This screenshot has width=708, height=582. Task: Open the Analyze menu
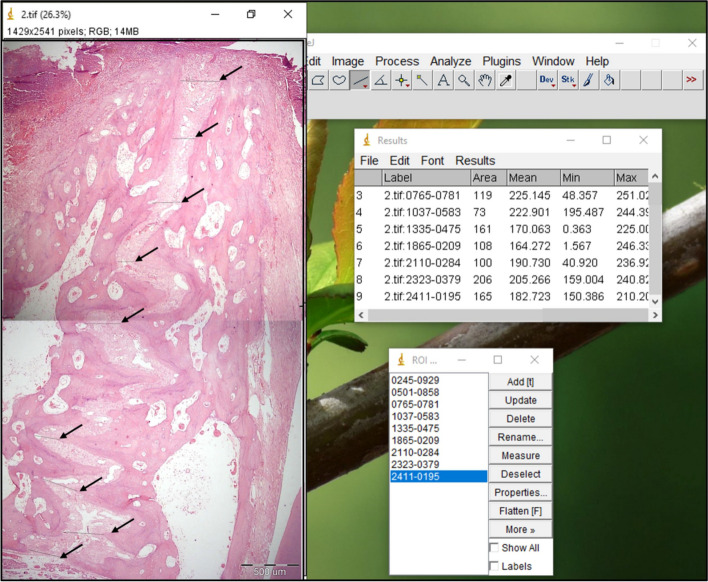click(450, 61)
